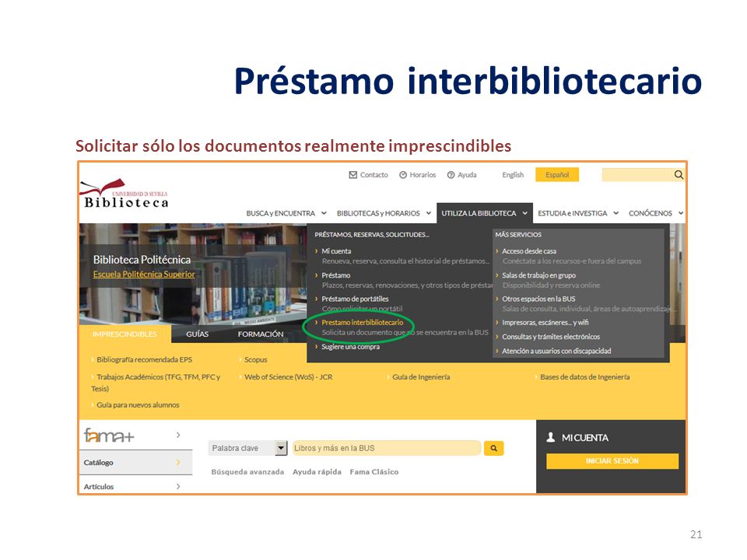
Task: Open Consultas y trámites electrónicos entry
Action: click(x=551, y=337)
